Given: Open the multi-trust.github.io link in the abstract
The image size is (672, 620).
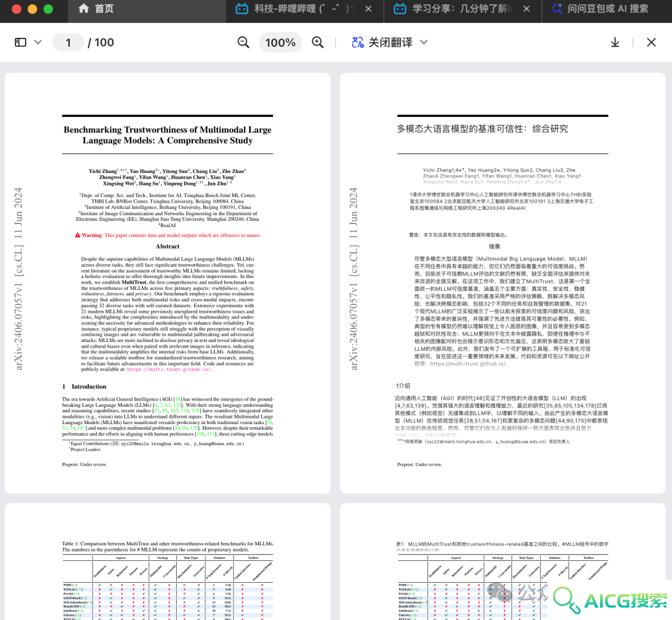Looking at the screenshot, I should (169, 369).
